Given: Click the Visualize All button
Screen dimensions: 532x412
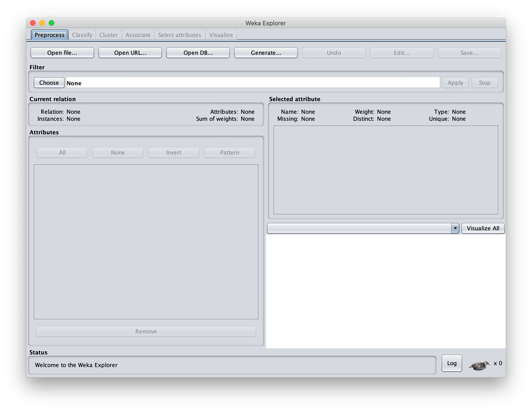Looking at the screenshot, I should (483, 228).
